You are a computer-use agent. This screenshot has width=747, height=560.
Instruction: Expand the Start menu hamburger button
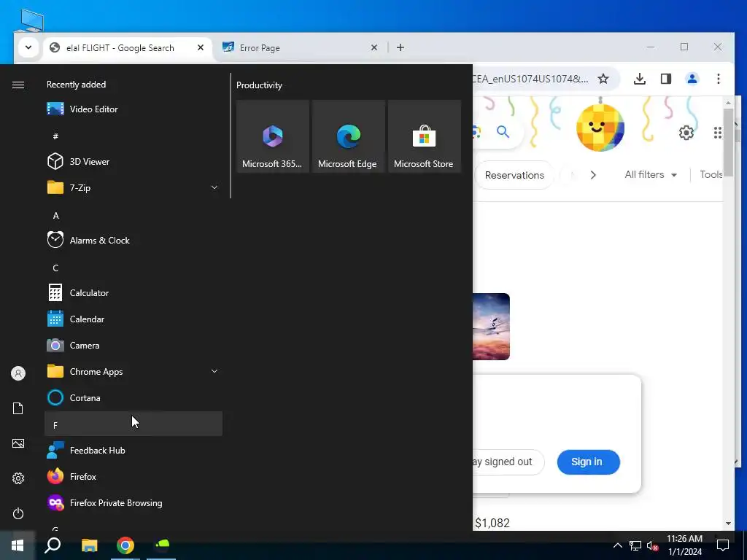(x=18, y=85)
